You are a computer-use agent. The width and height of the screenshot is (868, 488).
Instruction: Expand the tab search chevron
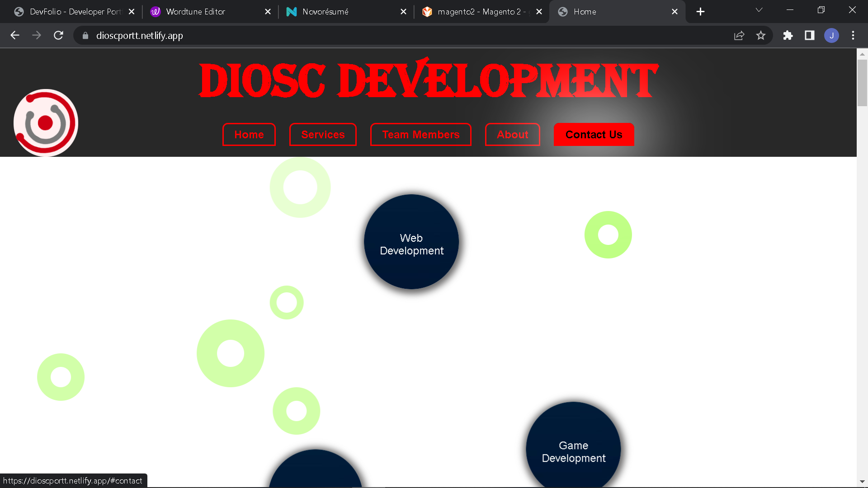click(x=759, y=10)
